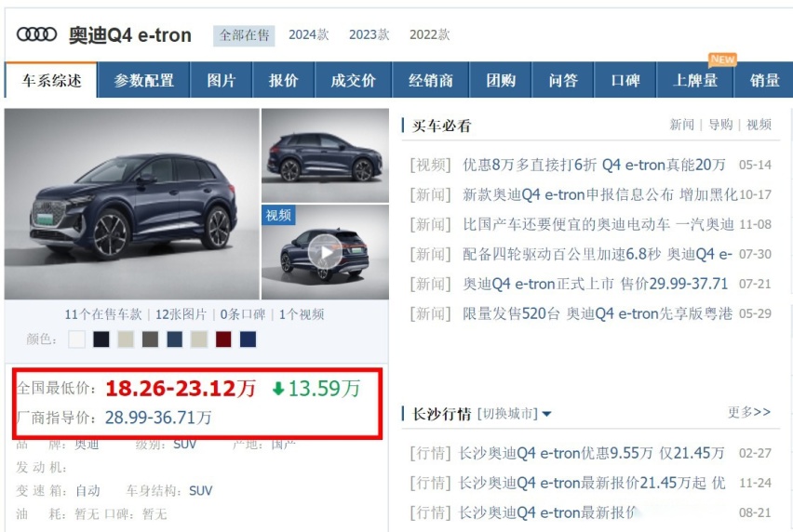Open the 经销商 tab

pos(430,80)
